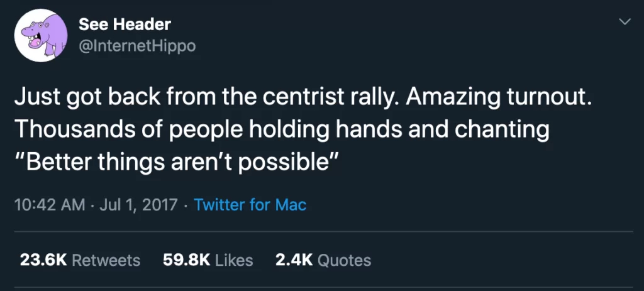
Task: Select the Jul 1, 2017 date
Action: [x=138, y=205]
